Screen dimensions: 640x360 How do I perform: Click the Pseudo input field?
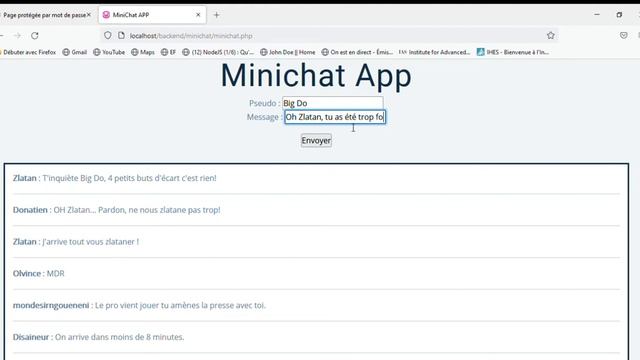click(x=333, y=103)
